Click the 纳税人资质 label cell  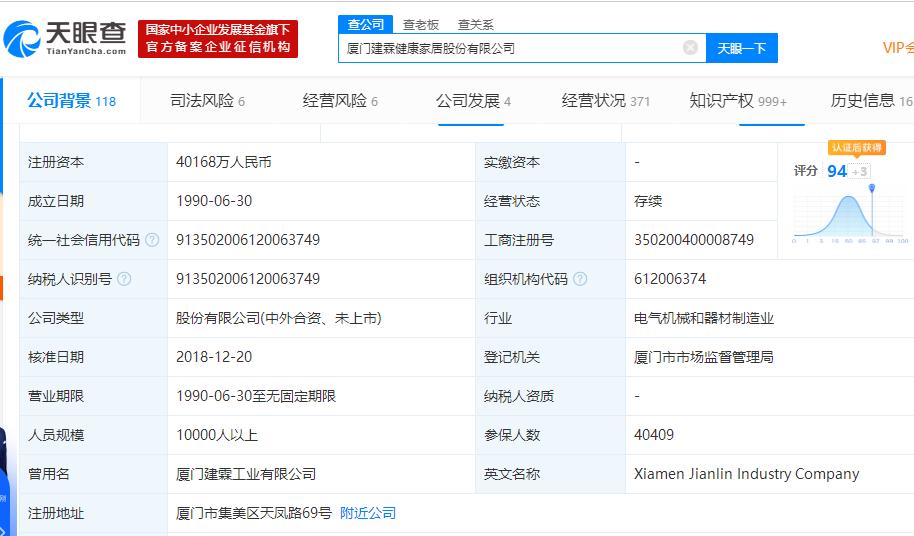point(550,396)
